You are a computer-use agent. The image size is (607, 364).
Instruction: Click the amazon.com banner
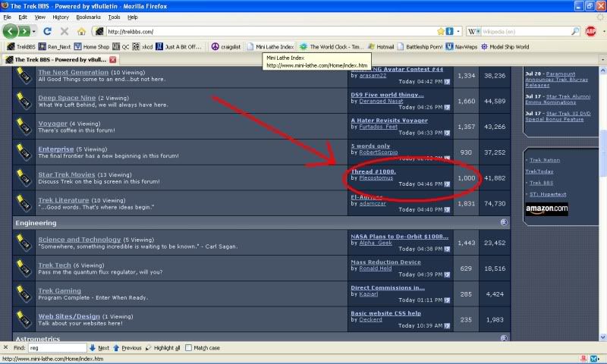coord(546,209)
